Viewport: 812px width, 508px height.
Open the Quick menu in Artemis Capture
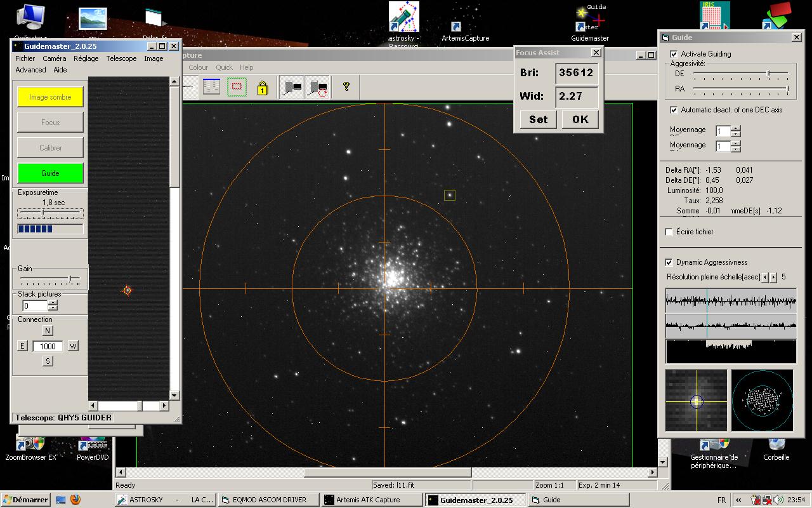pos(224,67)
